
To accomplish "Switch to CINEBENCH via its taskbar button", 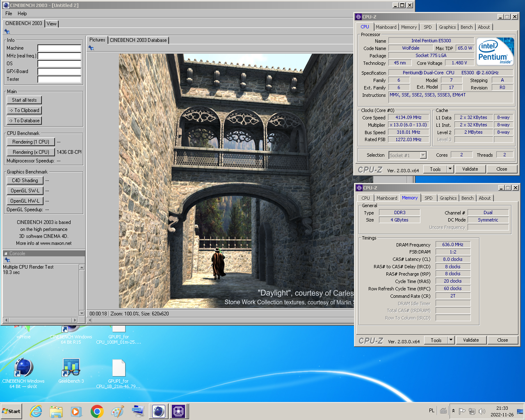I will (x=159, y=411).
